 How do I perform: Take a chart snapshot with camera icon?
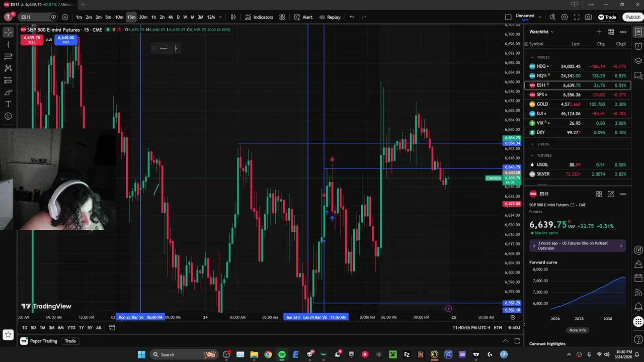pyautogui.click(x=589, y=17)
